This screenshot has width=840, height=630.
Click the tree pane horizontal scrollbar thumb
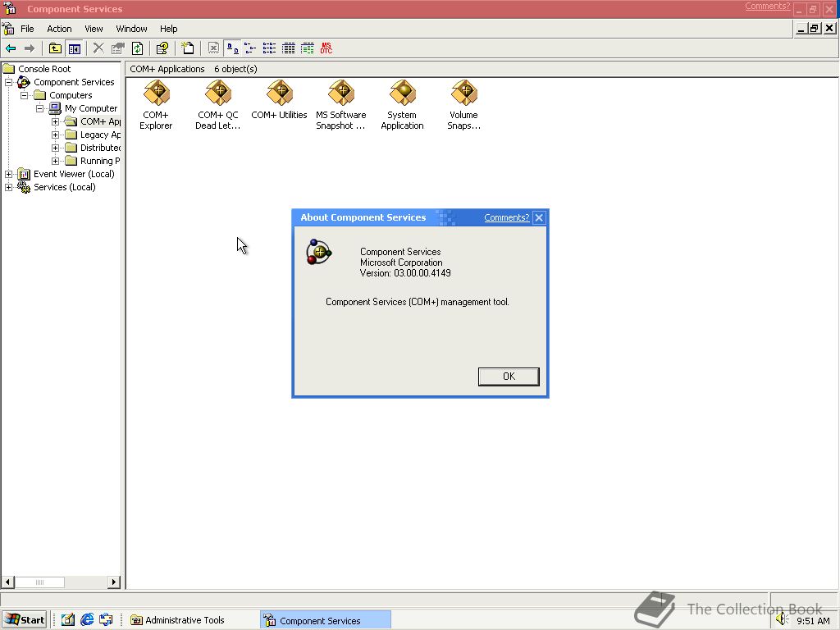click(39, 582)
